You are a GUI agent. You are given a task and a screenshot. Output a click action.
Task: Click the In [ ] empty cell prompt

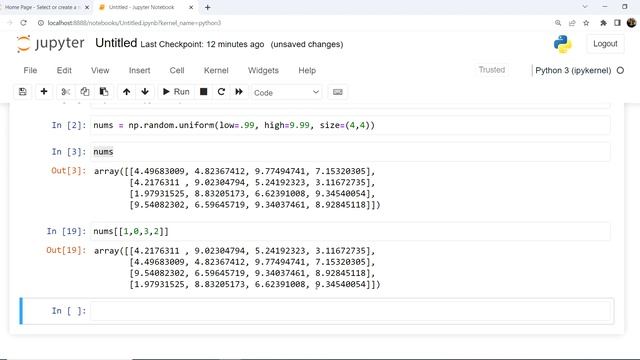(x=69, y=311)
